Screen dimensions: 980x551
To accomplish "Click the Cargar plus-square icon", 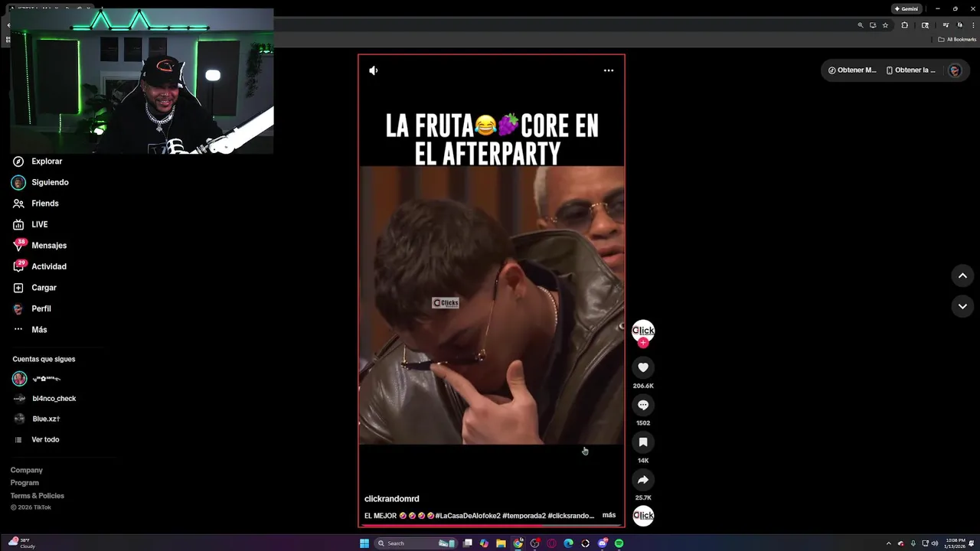I will pyautogui.click(x=18, y=288).
